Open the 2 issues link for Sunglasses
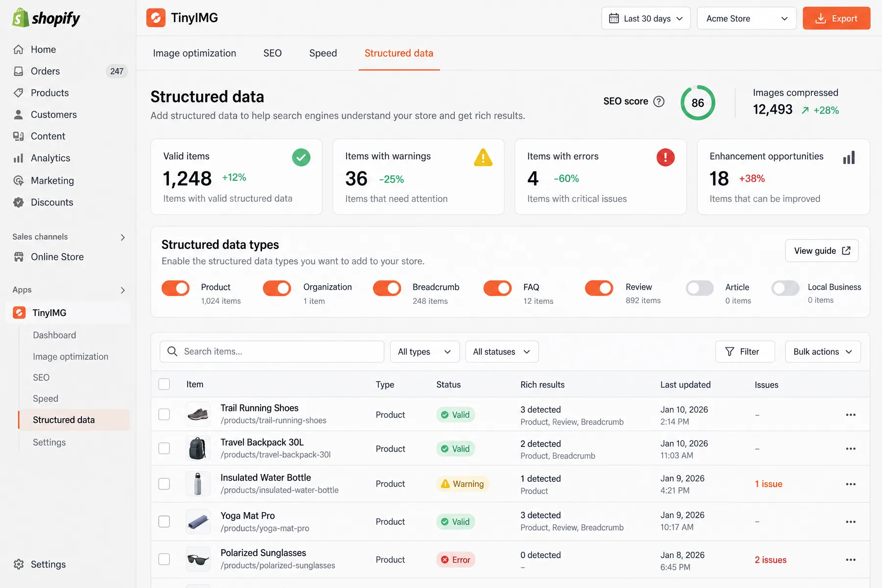Viewport: 882px width, 588px height. 770,560
